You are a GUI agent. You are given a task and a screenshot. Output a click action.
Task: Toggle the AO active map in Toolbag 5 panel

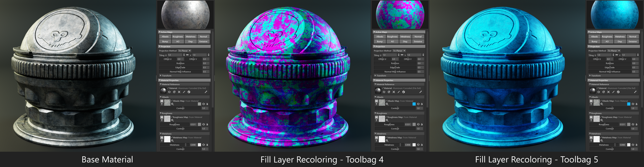pos(607,41)
